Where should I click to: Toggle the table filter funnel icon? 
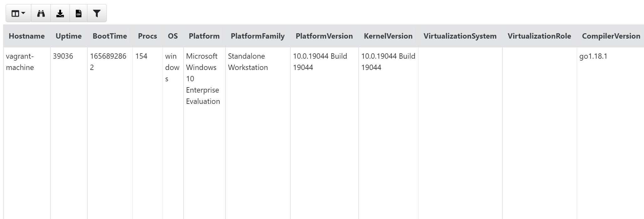pos(97,13)
